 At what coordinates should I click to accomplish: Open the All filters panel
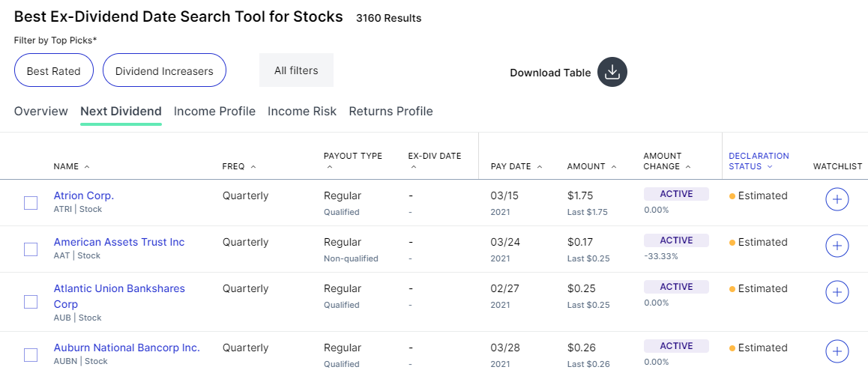click(296, 70)
